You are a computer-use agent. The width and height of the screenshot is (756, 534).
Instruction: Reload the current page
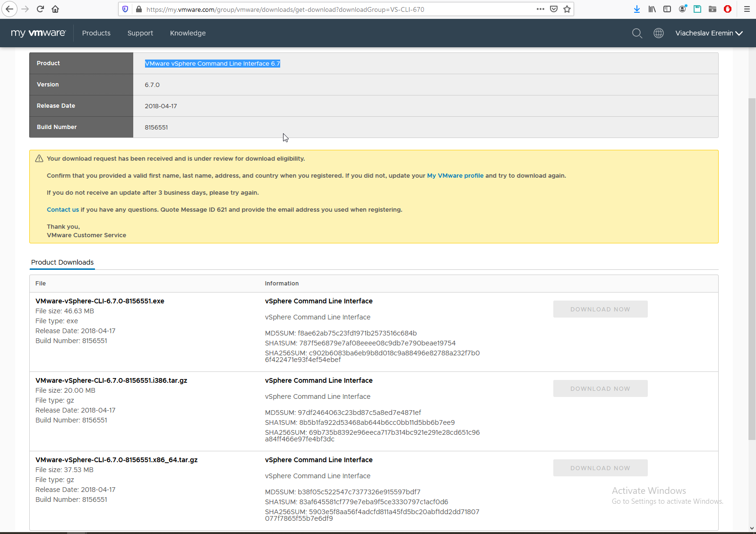(40, 9)
